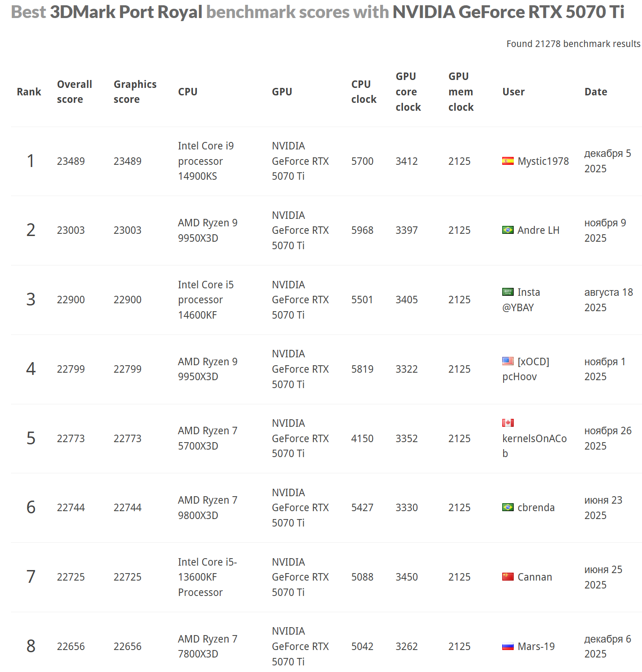Click the Overall score column header
This screenshot has height=672, width=642.
74,91
